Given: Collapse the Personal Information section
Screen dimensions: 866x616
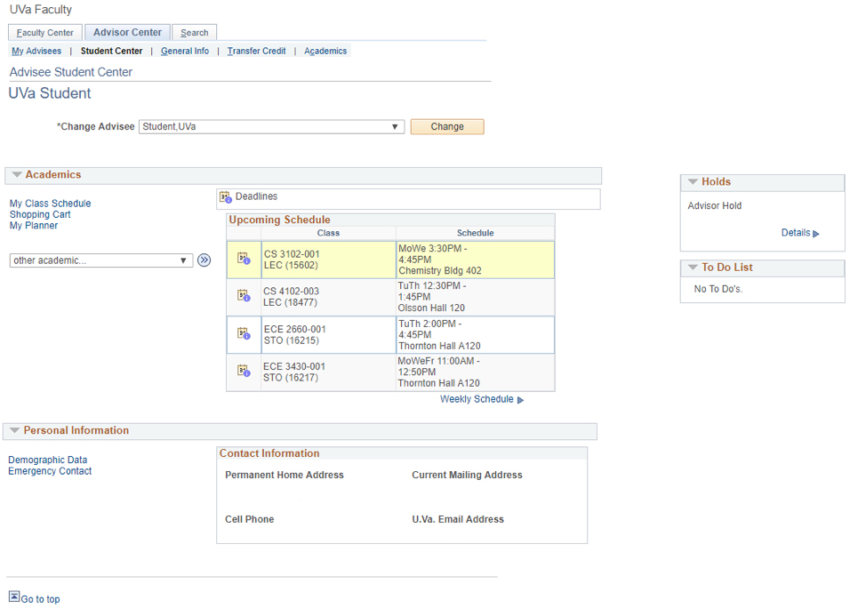Looking at the screenshot, I should (x=15, y=431).
